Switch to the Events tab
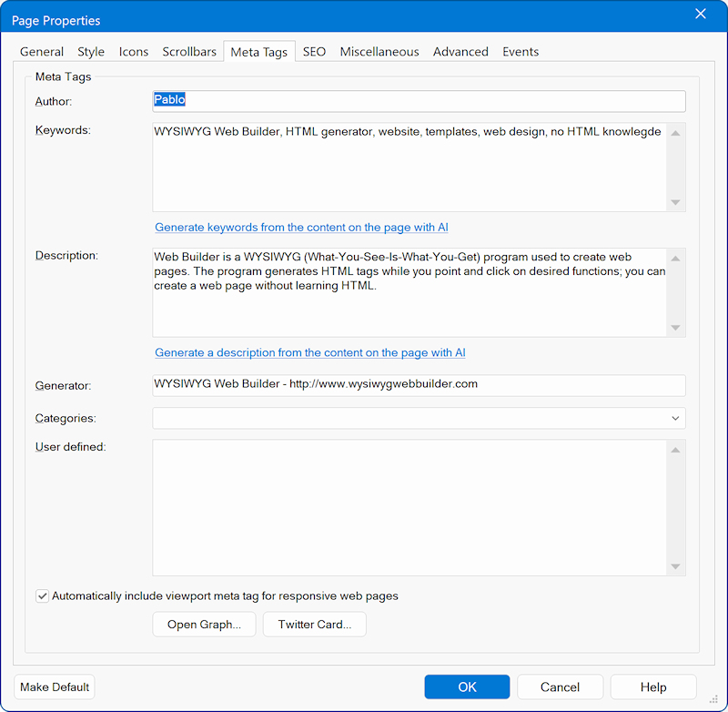 coord(521,52)
